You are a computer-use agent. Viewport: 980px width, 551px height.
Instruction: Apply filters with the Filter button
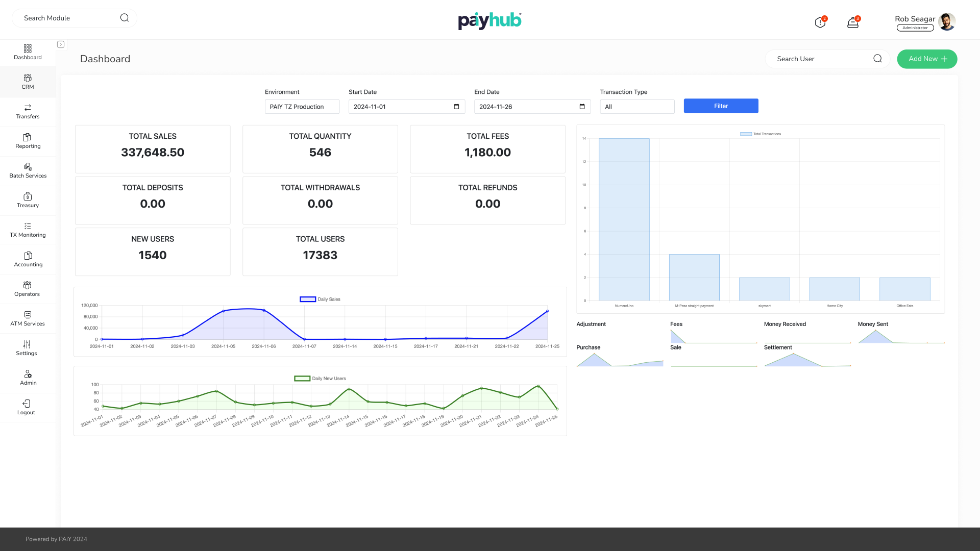click(x=721, y=106)
